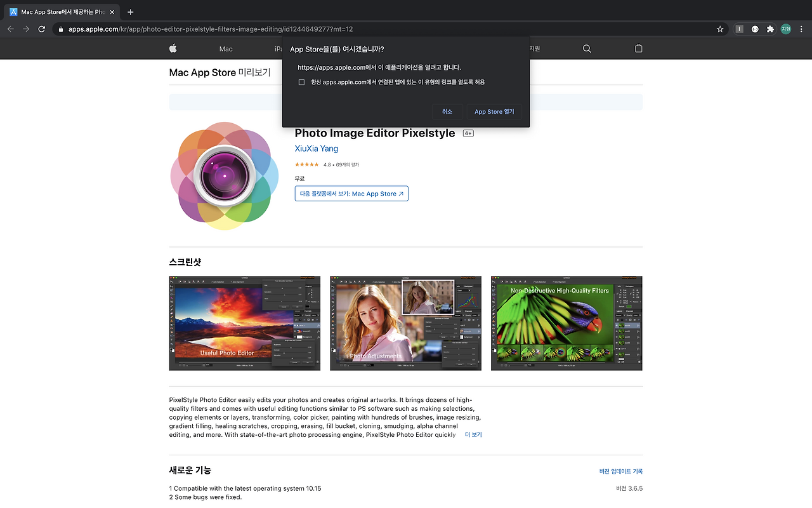Click the browser forward arrow
812x508 pixels.
coord(26,29)
